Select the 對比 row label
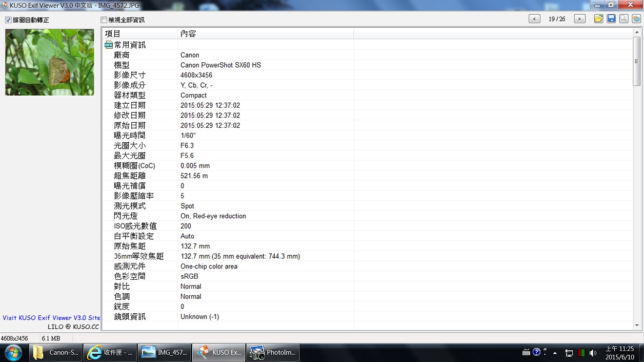Viewport: 644px width, 362px height. (122, 286)
